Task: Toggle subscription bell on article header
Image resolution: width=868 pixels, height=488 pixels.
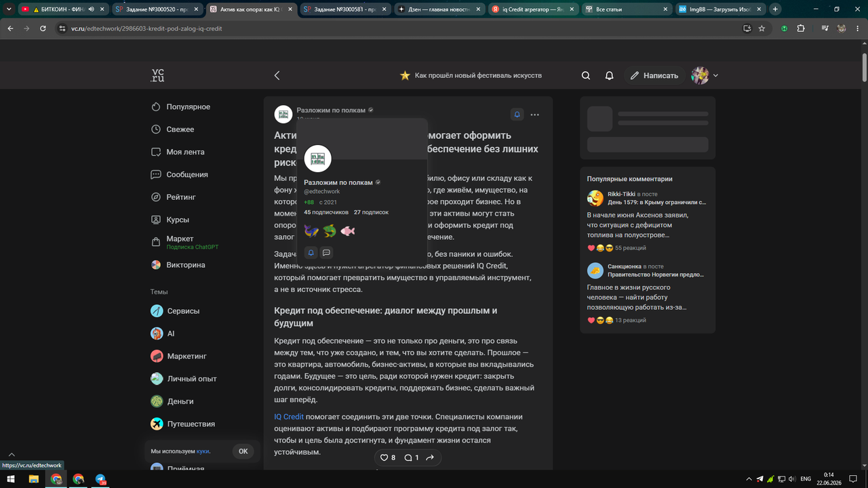Action: point(517,115)
